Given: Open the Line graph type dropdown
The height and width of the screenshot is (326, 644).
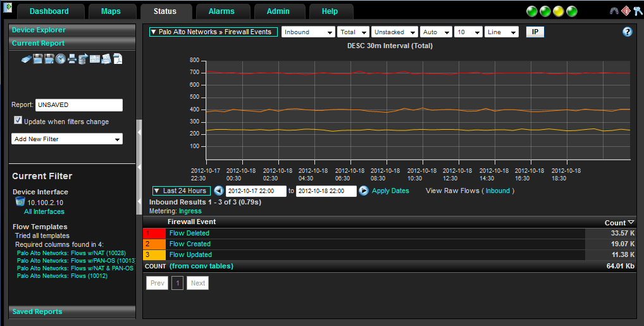Looking at the screenshot, I should click(x=501, y=32).
